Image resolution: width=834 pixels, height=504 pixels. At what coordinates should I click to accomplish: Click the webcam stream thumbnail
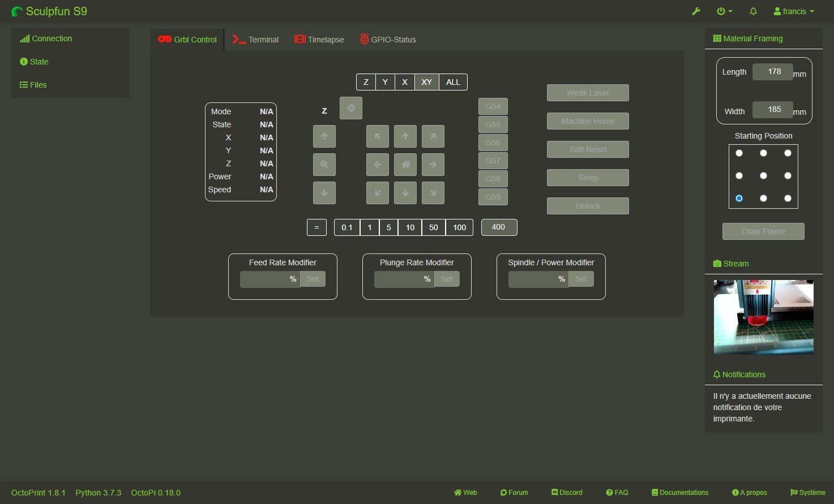click(x=763, y=317)
